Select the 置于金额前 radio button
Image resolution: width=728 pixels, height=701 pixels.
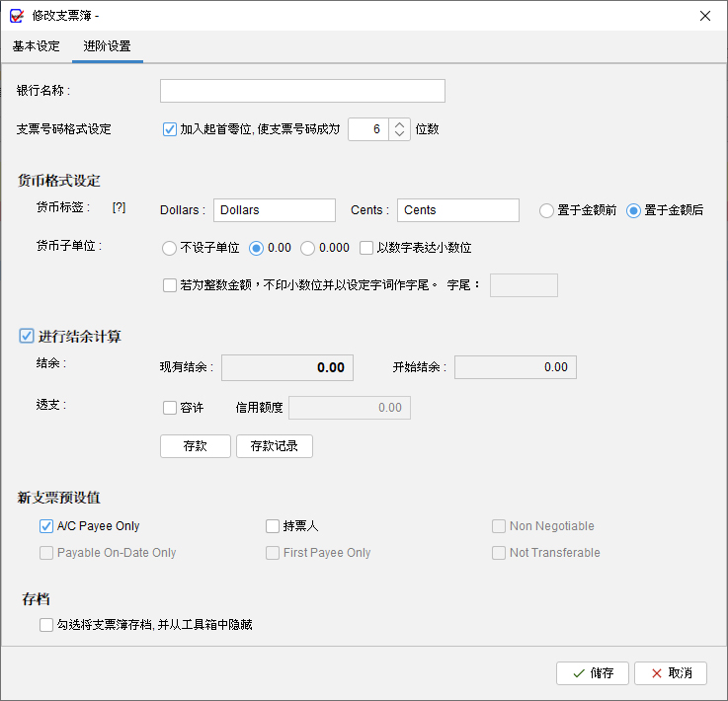(546, 210)
